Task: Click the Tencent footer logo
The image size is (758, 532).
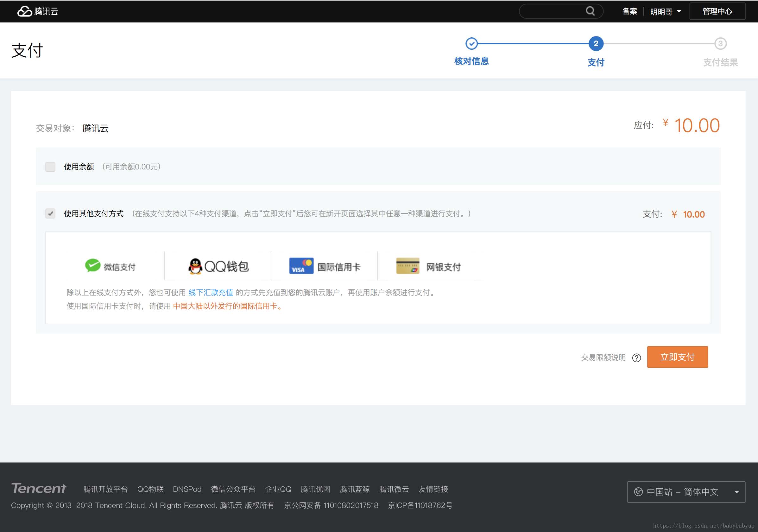Action: pyautogui.click(x=39, y=488)
